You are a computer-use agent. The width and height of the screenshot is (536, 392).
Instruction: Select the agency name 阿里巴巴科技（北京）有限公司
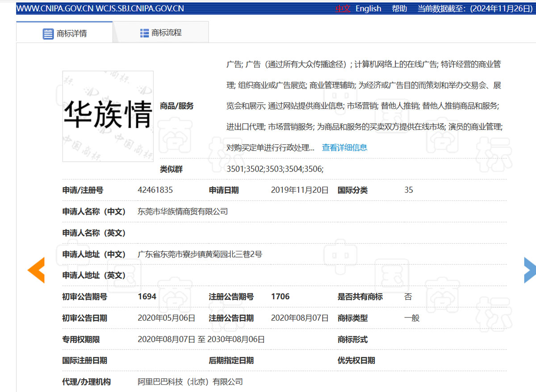tap(190, 382)
